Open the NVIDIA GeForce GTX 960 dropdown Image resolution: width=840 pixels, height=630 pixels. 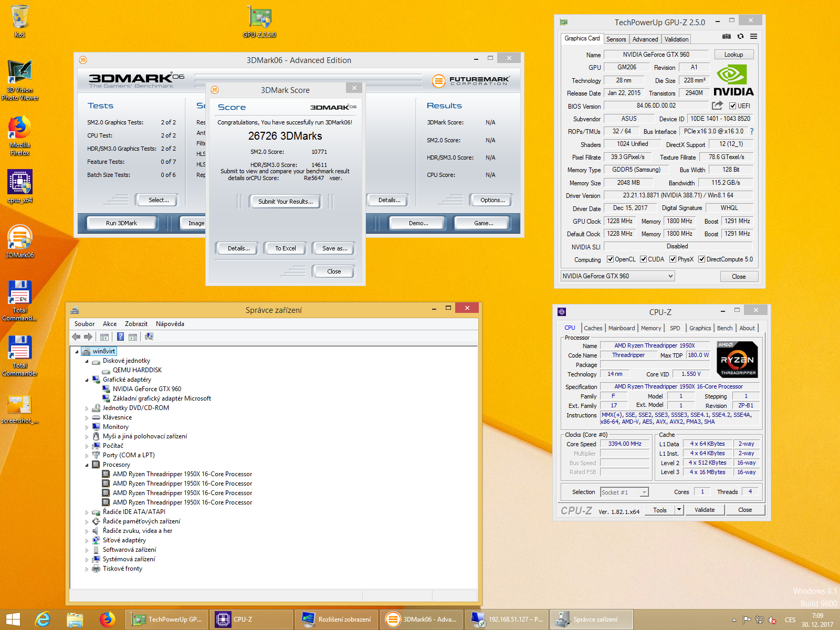pyautogui.click(x=617, y=276)
